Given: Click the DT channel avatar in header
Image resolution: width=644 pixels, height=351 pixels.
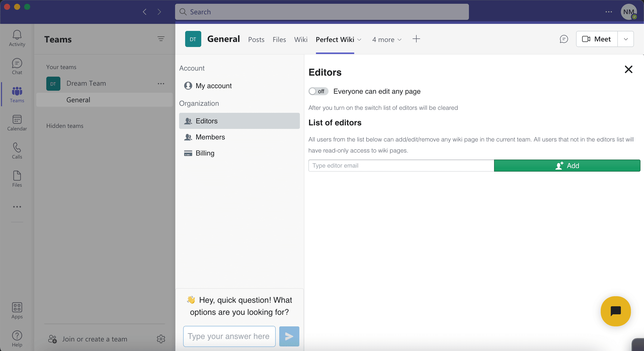Looking at the screenshot, I should tap(193, 39).
